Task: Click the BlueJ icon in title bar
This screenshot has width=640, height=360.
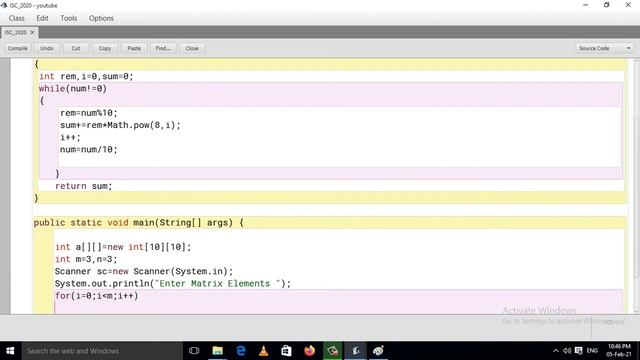Action: coord(4,5)
